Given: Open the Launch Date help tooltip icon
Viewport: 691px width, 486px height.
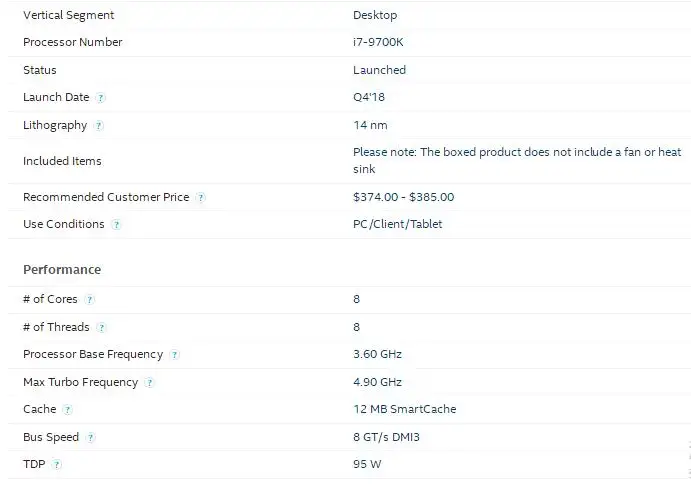Looking at the screenshot, I should point(100,98).
